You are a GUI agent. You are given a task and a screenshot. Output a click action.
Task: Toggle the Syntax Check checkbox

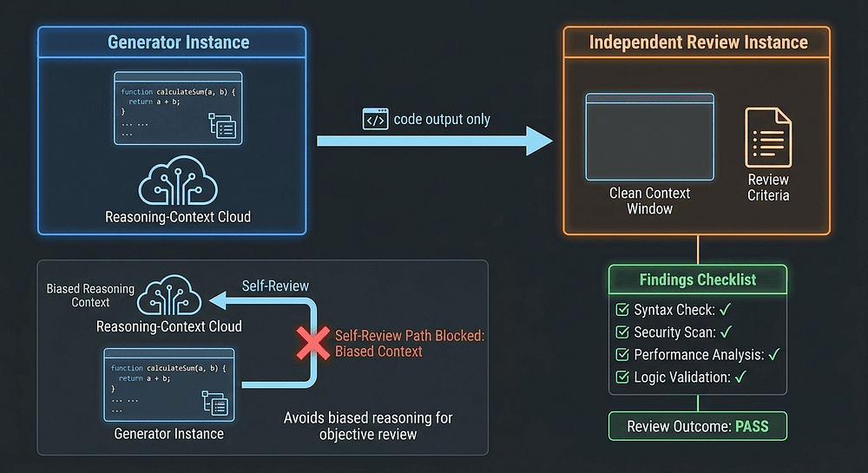[622, 309]
